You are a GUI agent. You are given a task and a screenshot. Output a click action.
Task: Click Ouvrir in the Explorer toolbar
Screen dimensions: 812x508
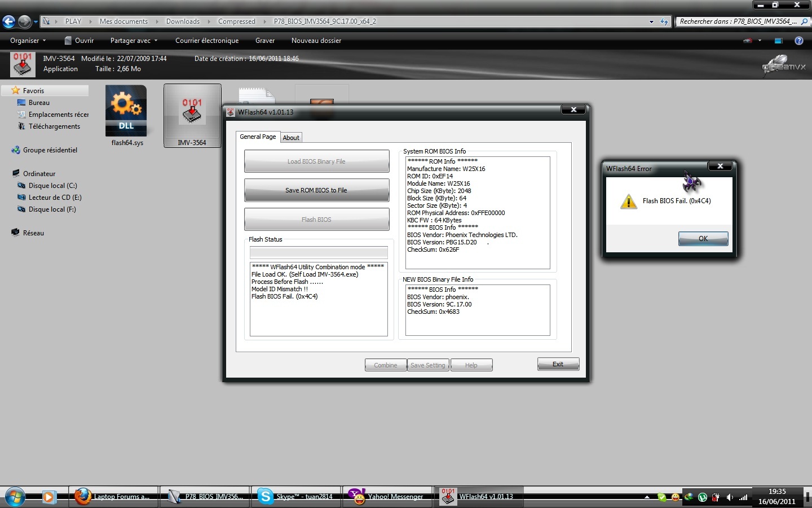point(79,41)
